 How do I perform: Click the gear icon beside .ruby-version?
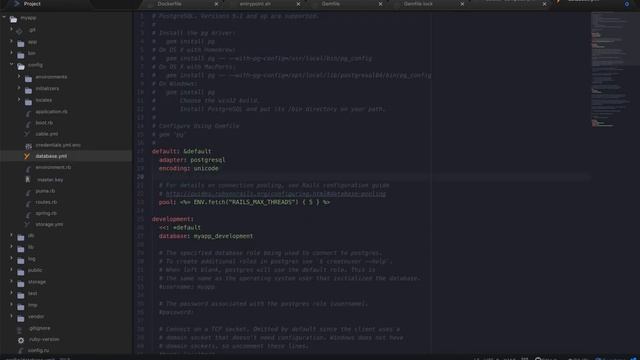point(21,340)
